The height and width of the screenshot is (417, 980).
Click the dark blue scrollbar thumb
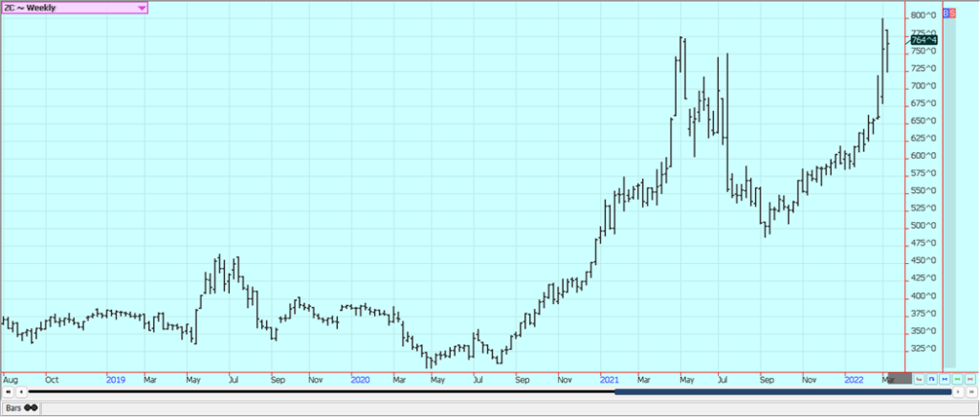click(783, 392)
